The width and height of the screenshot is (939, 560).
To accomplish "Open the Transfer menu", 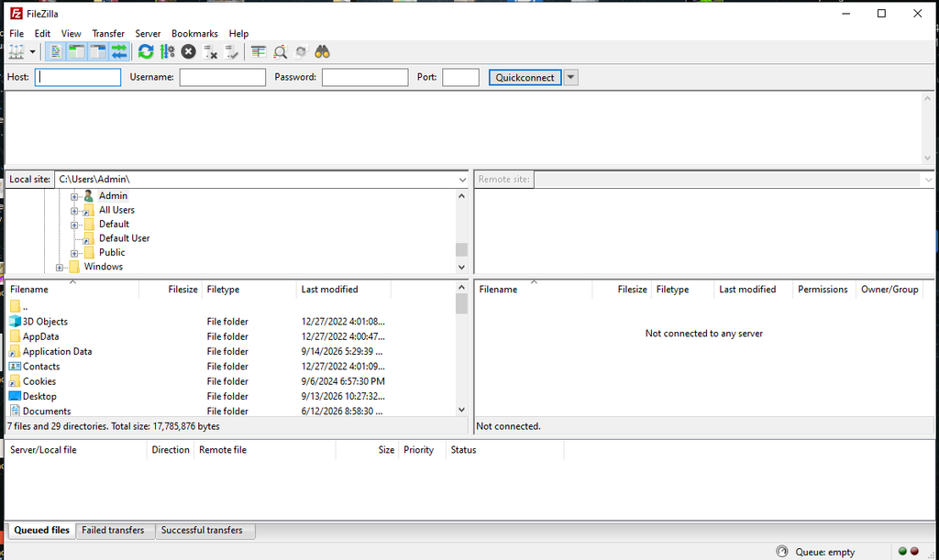I will (108, 34).
